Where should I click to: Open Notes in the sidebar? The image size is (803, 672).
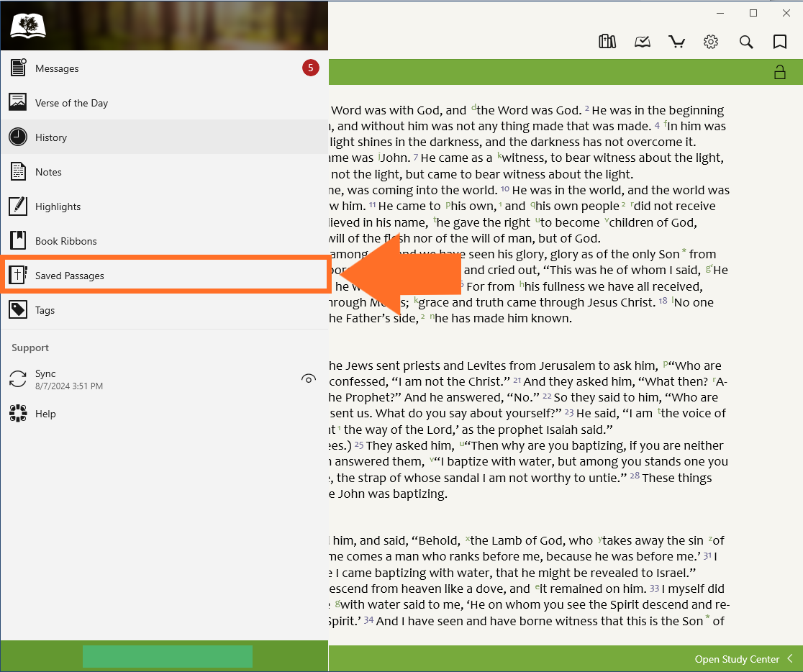point(48,172)
